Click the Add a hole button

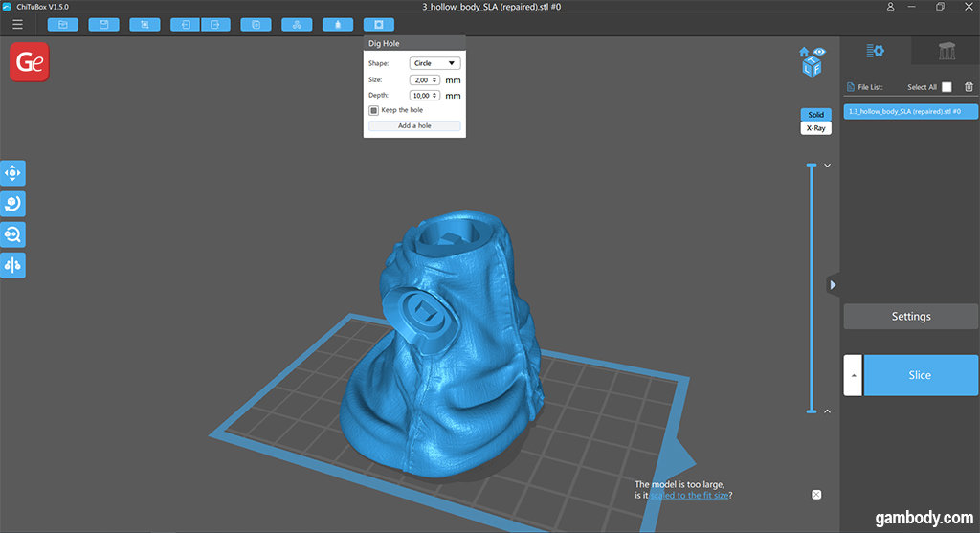(414, 125)
